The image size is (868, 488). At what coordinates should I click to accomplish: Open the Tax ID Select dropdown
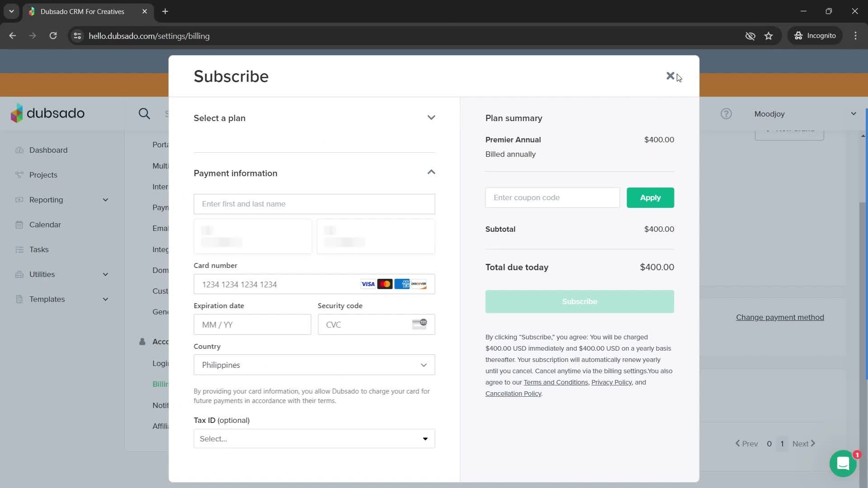314,439
